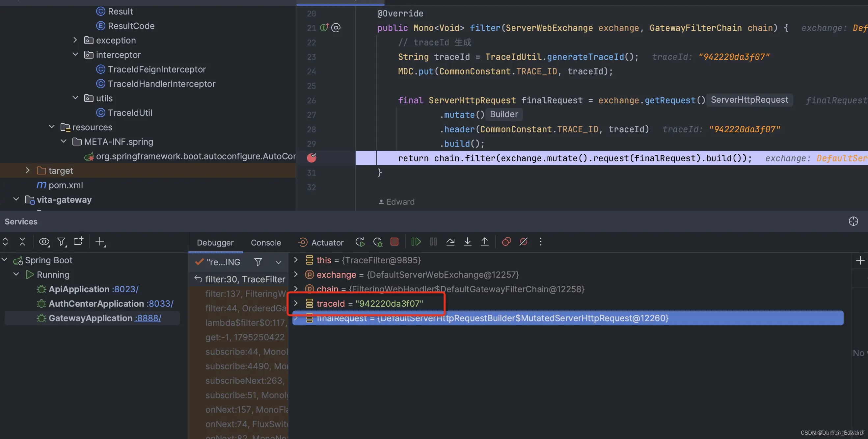
Task: Toggle the Services view options eye icon
Action: click(44, 242)
